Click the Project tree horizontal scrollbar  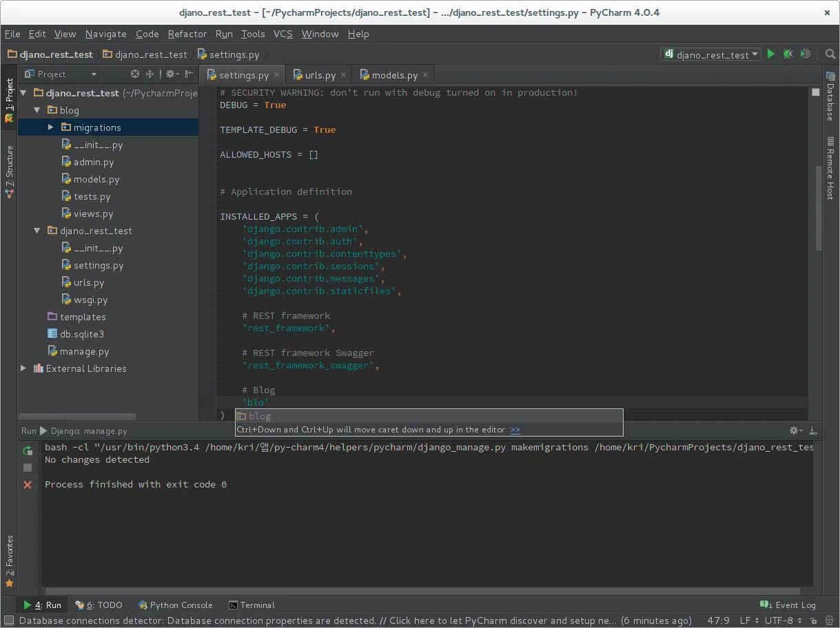click(x=77, y=417)
